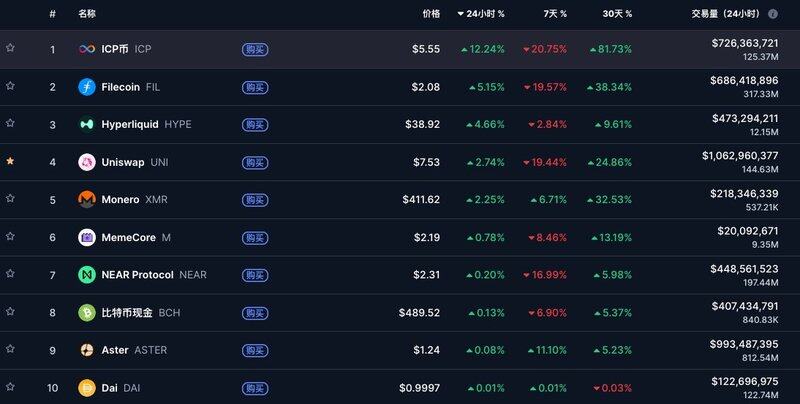Open Hyperliquid via its logo icon
The image size is (800, 404).
coord(87,125)
